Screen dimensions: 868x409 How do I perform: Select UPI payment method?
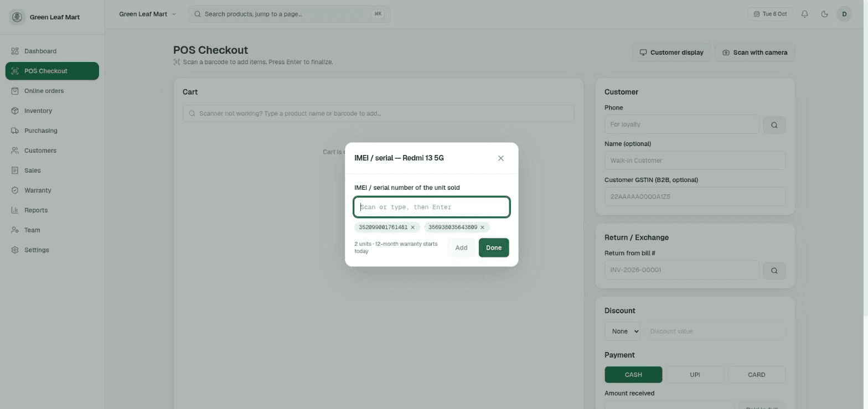coord(695,375)
